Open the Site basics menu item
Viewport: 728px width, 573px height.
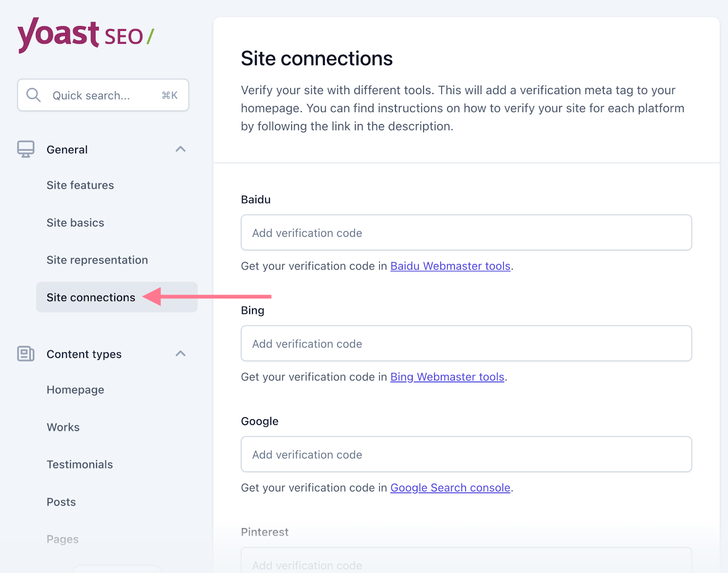click(x=76, y=223)
